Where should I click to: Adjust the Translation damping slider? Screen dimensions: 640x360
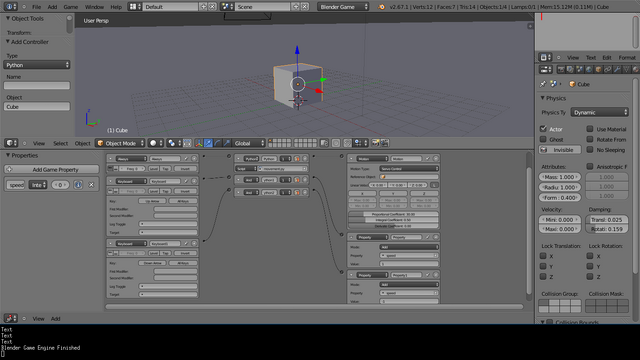coord(607,220)
